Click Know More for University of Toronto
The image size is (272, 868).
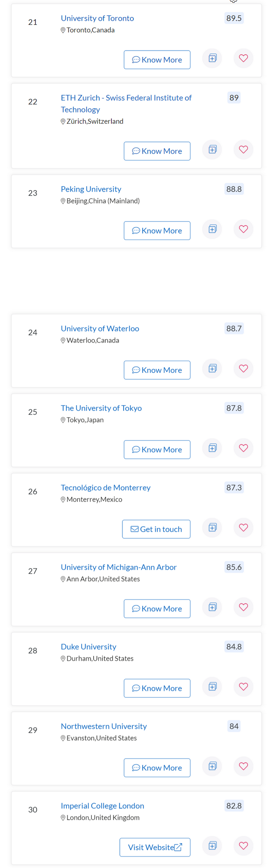(x=157, y=60)
